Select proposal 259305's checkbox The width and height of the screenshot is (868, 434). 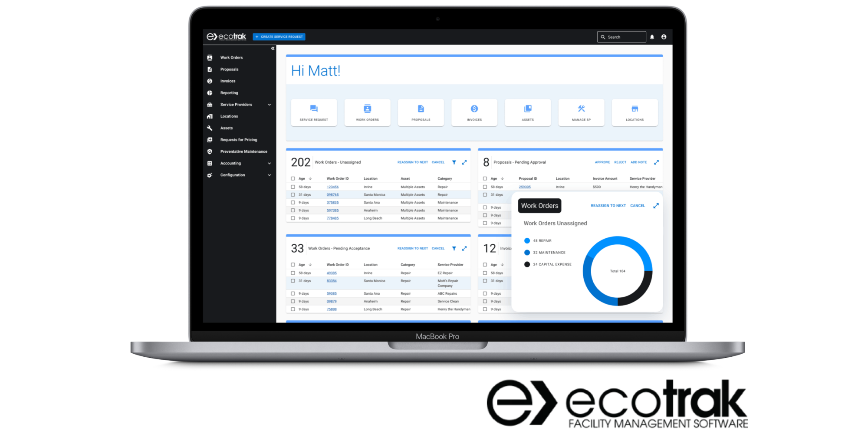(x=485, y=187)
